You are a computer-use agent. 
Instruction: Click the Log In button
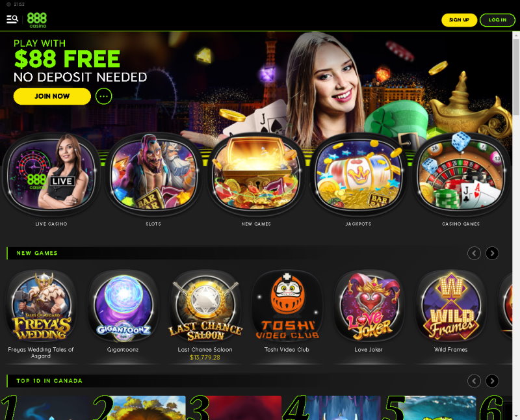[x=497, y=20]
